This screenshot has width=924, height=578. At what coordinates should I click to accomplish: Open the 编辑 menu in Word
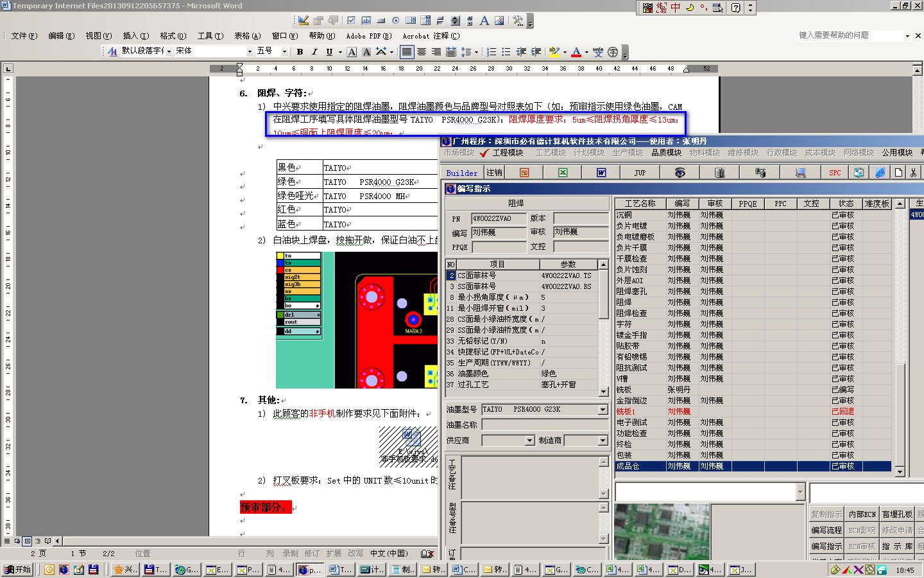[x=62, y=36]
